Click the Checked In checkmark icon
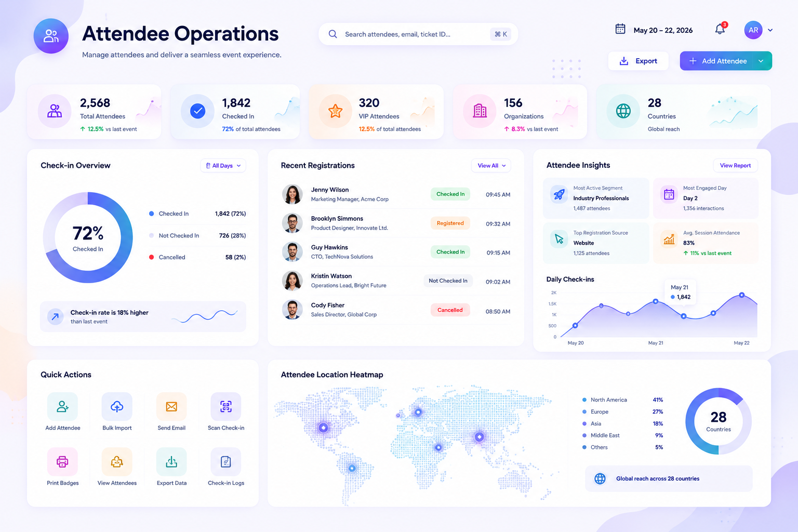This screenshot has height=532, width=798. coord(198,111)
